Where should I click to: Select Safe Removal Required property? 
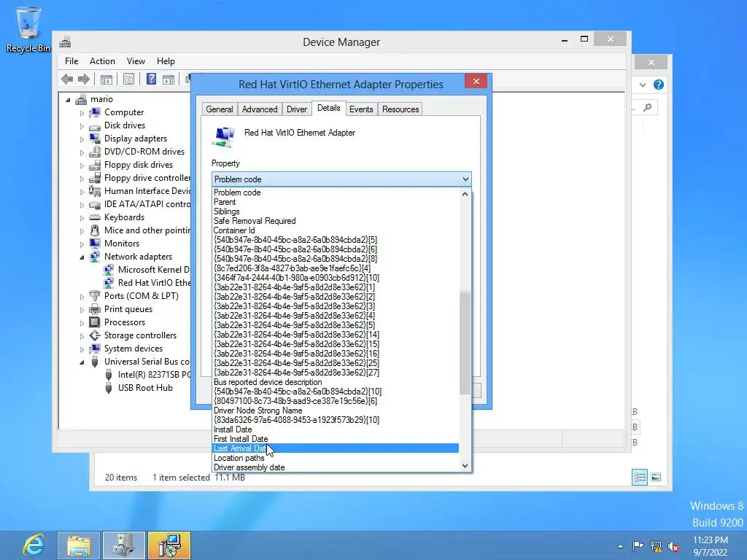[x=336, y=220]
